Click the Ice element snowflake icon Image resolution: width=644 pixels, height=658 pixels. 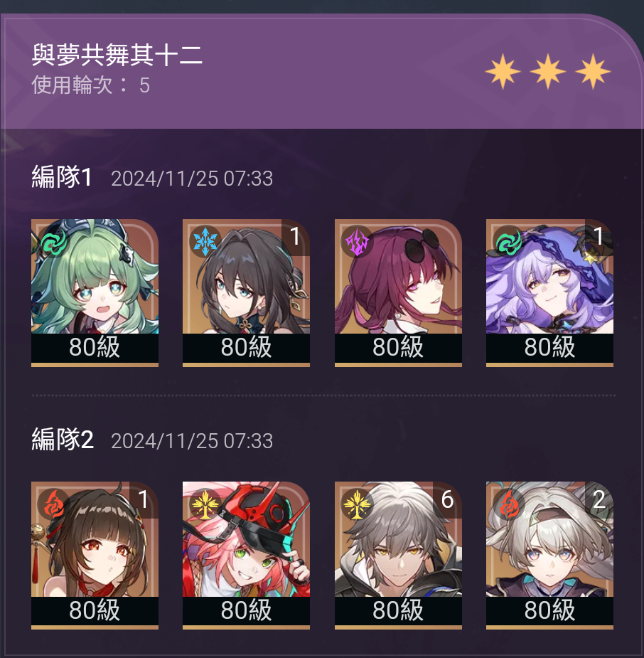(x=205, y=241)
